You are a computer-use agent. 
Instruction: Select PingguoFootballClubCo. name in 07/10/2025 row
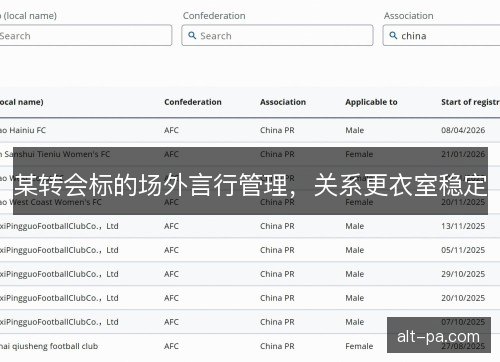click(59, 322)
